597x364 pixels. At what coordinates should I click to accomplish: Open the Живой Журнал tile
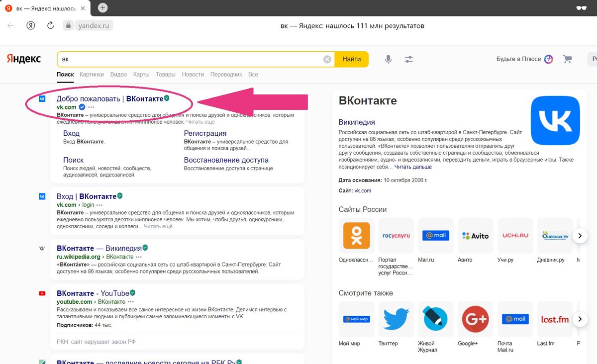coord(436,319)
